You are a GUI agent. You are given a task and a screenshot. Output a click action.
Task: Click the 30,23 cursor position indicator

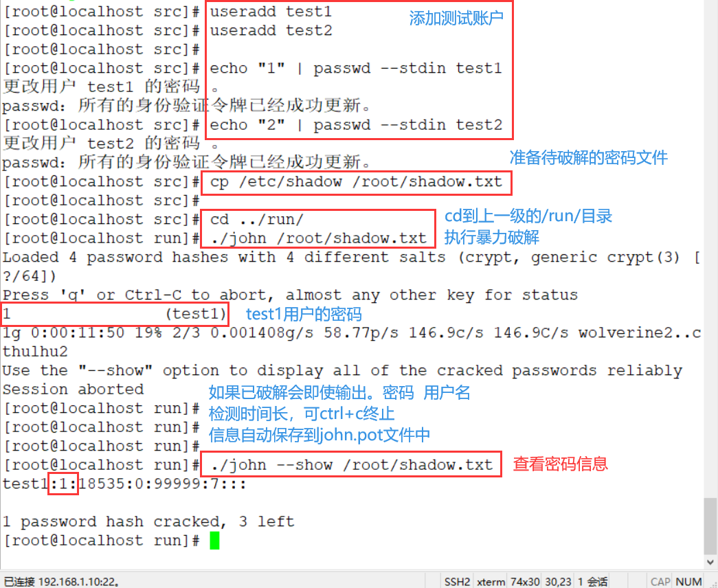(558, 582)
